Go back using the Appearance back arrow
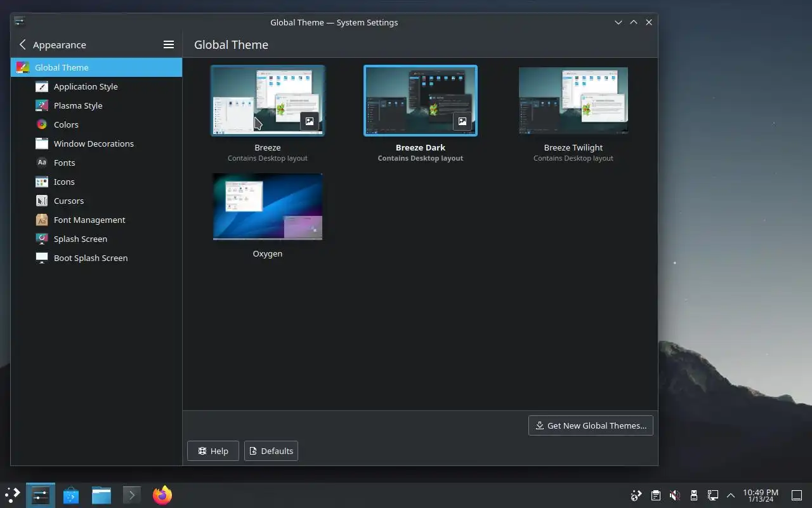This screenshot has width=812, height=508. [23, 44]
